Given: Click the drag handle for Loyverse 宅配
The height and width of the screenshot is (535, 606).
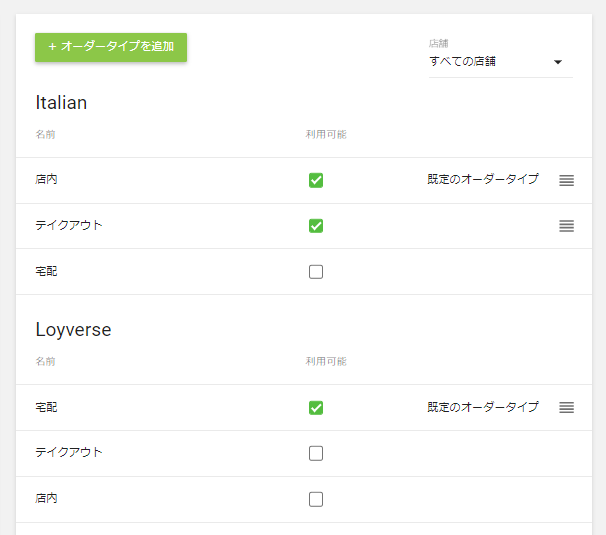Looking at the screenshot, I should coord(566,408).
